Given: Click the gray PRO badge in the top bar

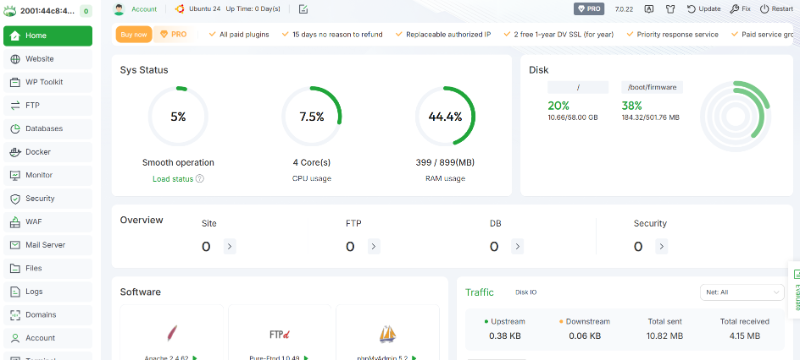Looking at the screenshot, I should (589, 9).
